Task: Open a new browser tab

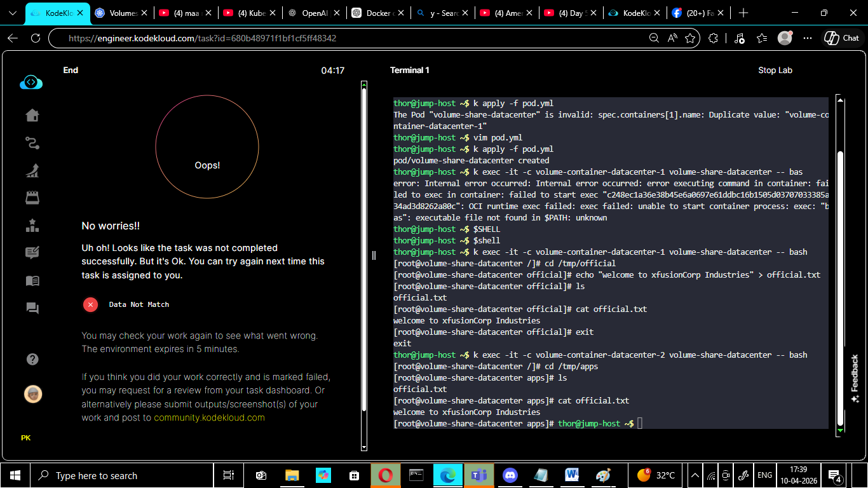Action: 743,13
